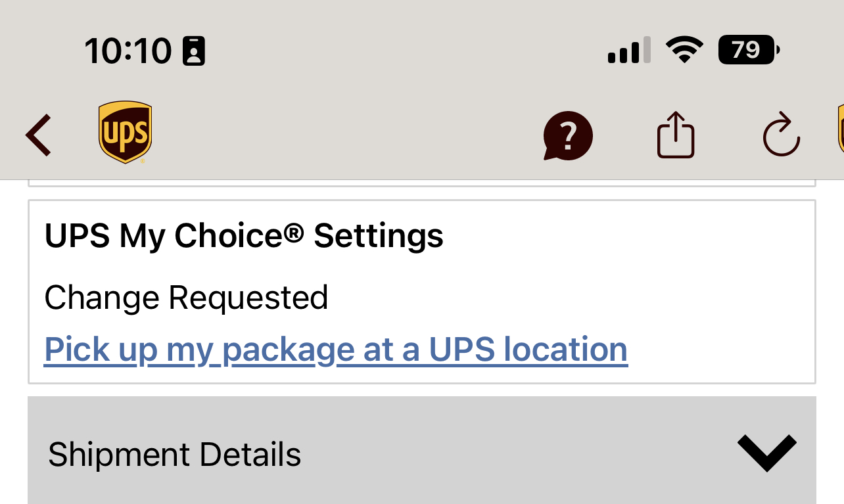Screen dimensions: 844x504
Task: Tap the Shipment Details section label
Action: coord(174,454)
